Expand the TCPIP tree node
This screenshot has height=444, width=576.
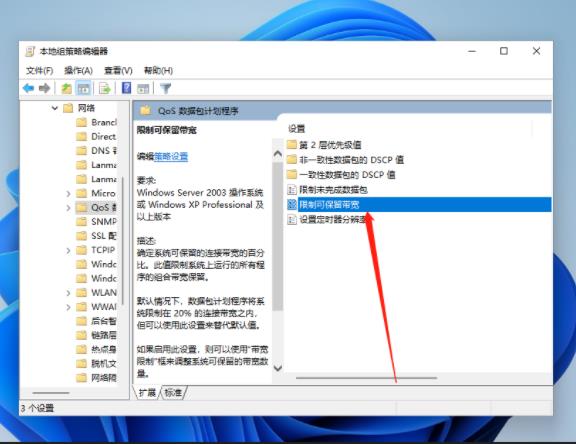click(x=68, y=250)
